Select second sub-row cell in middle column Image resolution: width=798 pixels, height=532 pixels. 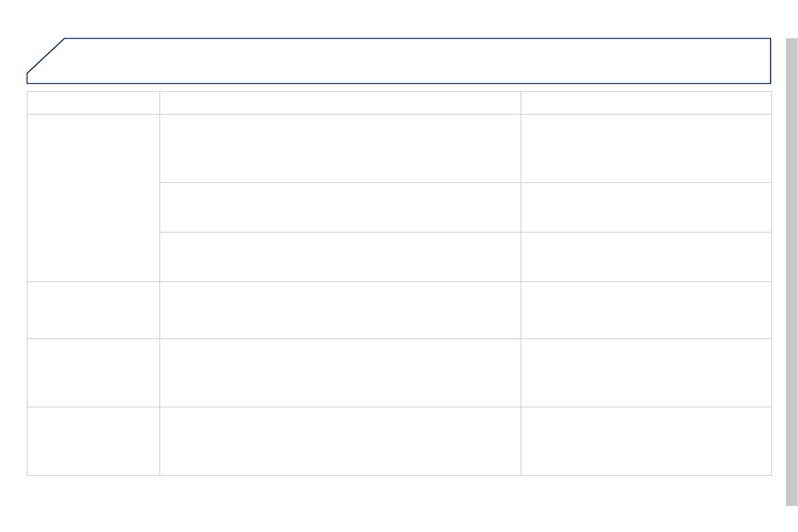tap(340, 207)
